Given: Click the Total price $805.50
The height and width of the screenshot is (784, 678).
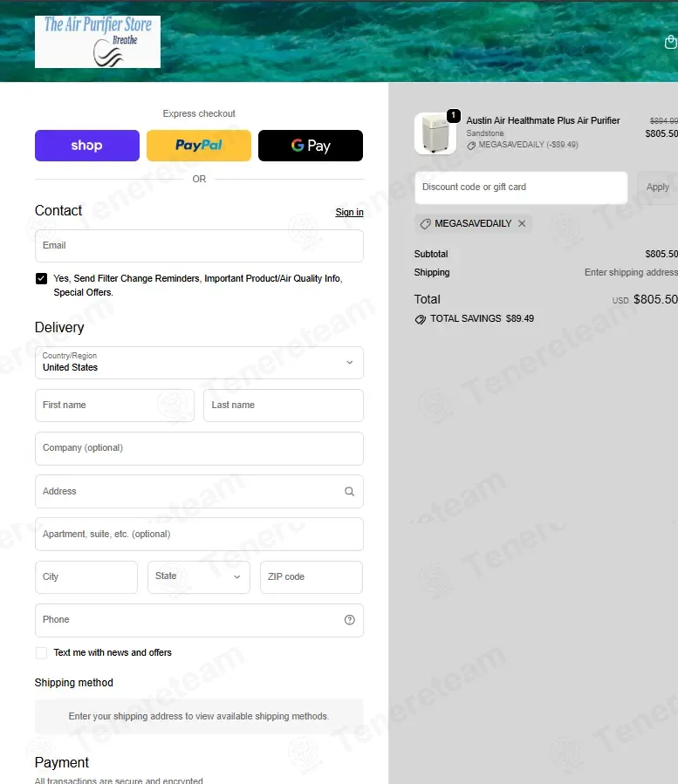Looking at the screenshot, I should tap(655, 299).
